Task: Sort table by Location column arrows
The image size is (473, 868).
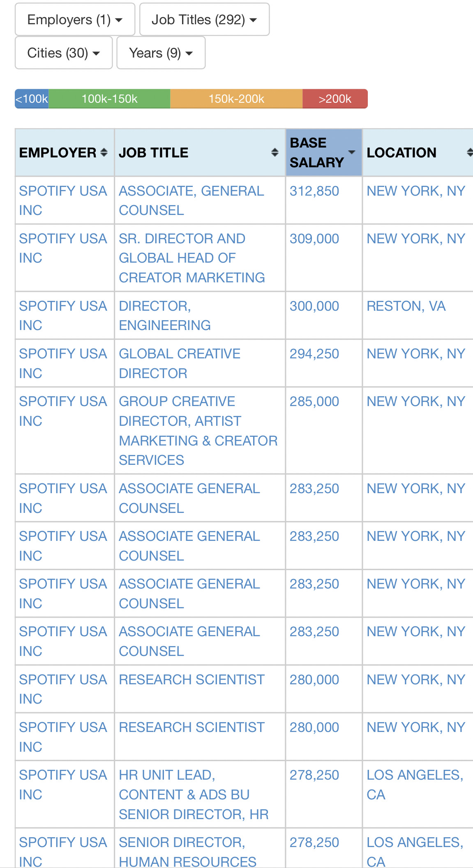Action: (469, 152)
